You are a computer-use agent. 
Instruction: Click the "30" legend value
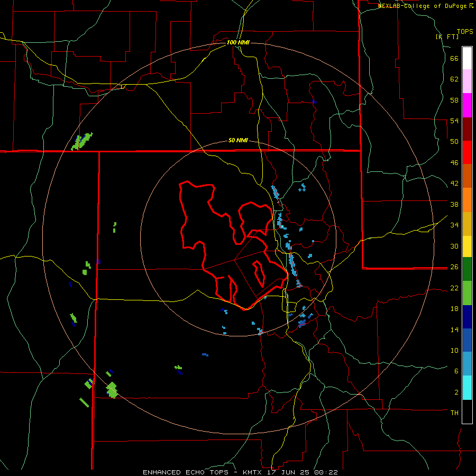454,246
